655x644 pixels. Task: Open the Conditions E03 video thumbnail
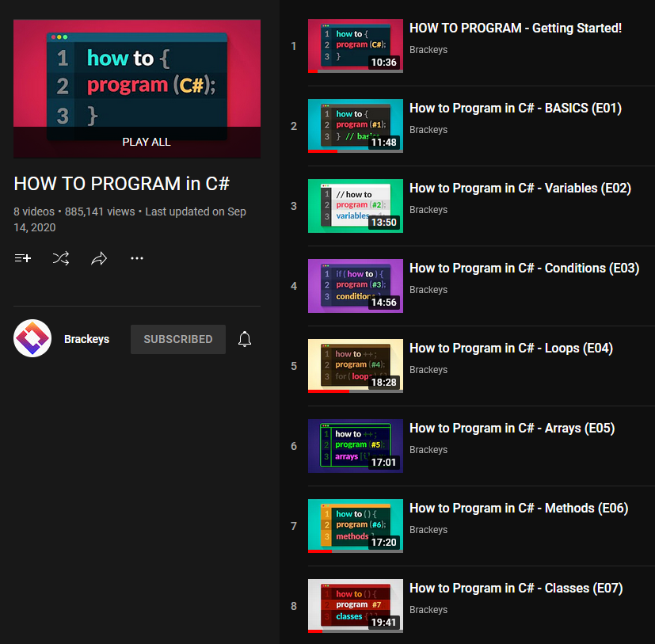coord(356,286)
